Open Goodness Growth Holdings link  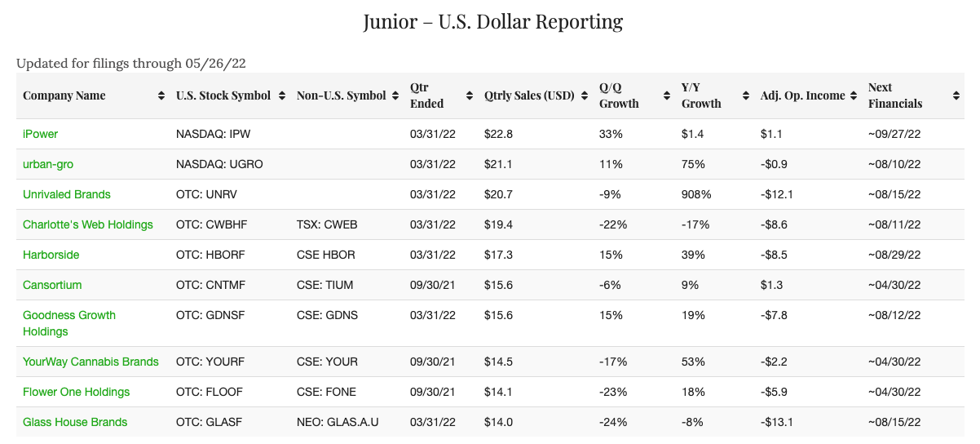[x=69, y=315]
